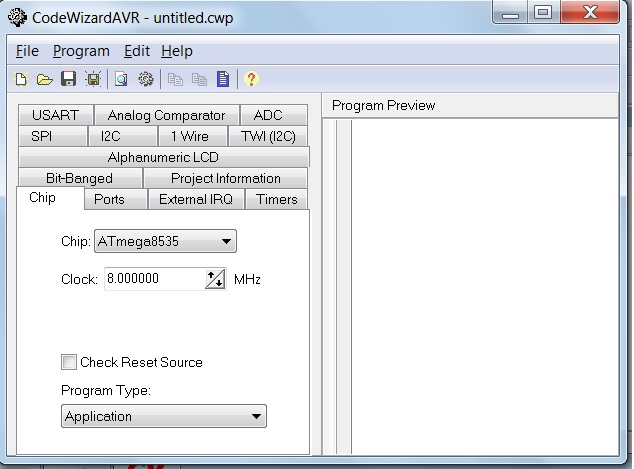Switch to the Bit-Banged tab
The width and height of the screenshot is (634, 469).
pyautogui.click(x=80, y=178)
